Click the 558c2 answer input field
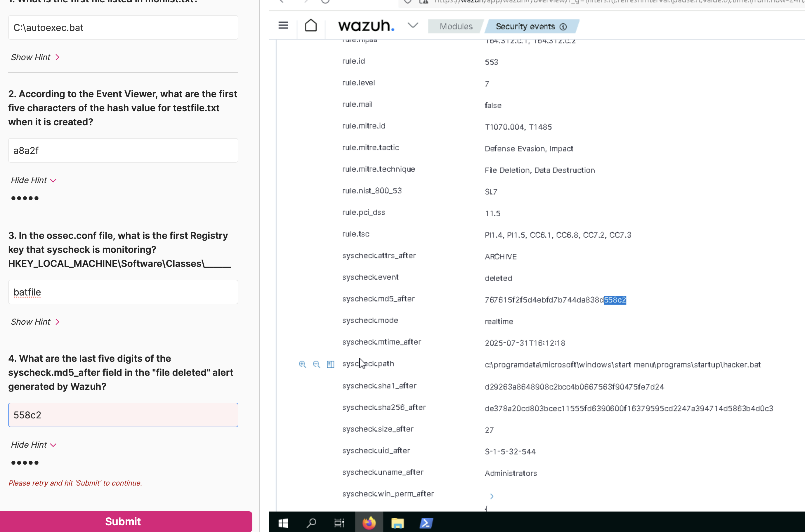This screenshot has height=532, width=805. [123, 415]
